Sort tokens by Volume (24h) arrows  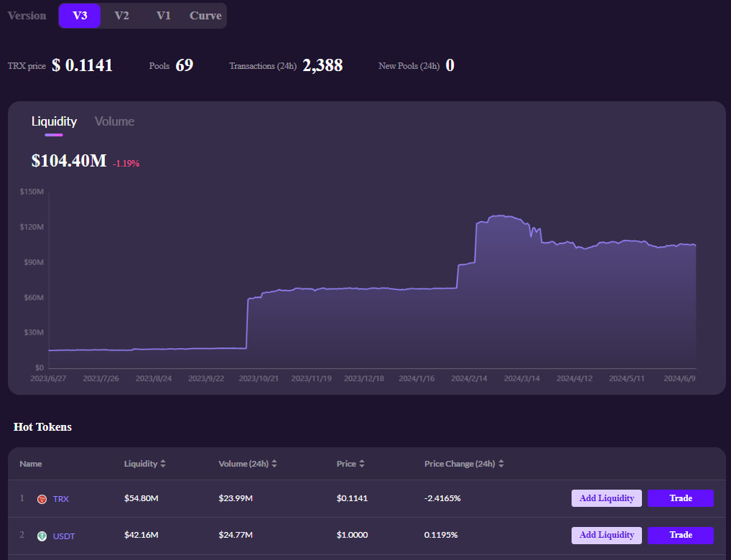click(x=274, y=464)
